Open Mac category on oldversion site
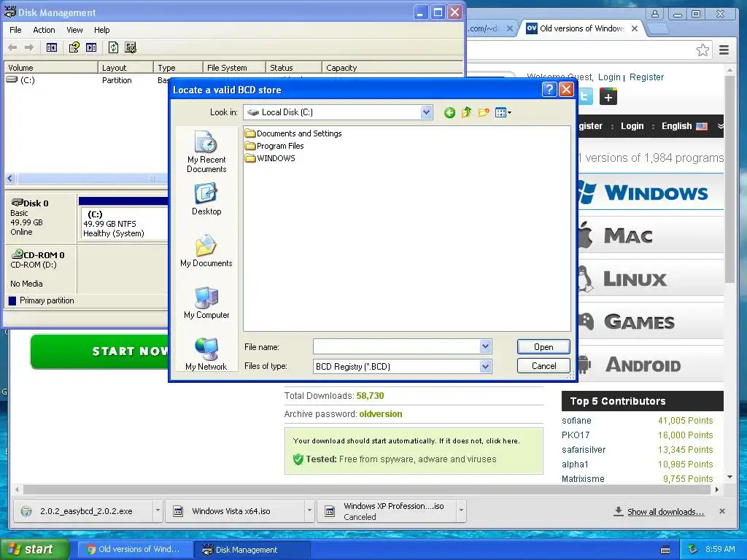The image size is (747, 560). pos(650,236)
